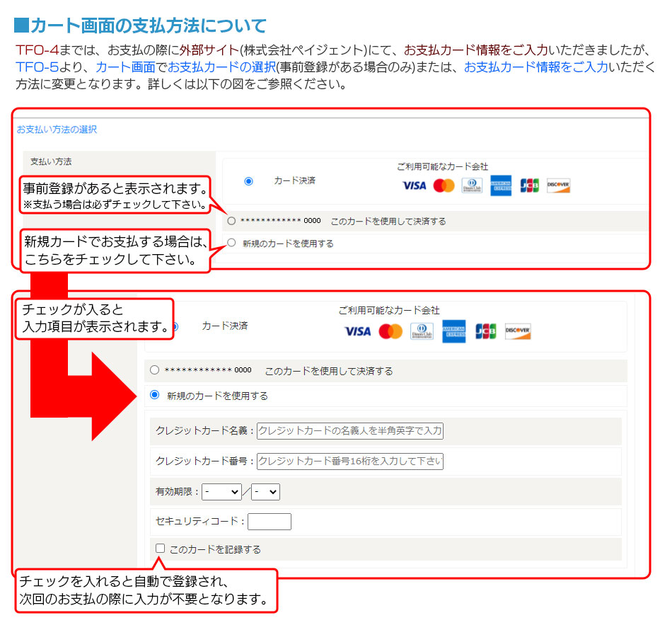Viewport: 672px width, 642px height.
Task: Click the American Express logo in the upper panel
Action: click(x=501, y=185)
